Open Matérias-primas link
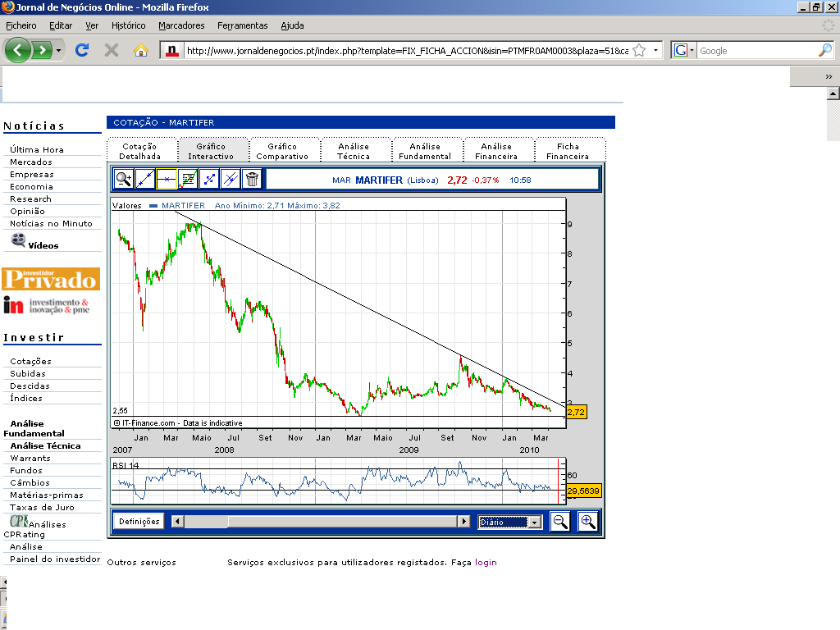The image size is (840, 630). [47, 495]
